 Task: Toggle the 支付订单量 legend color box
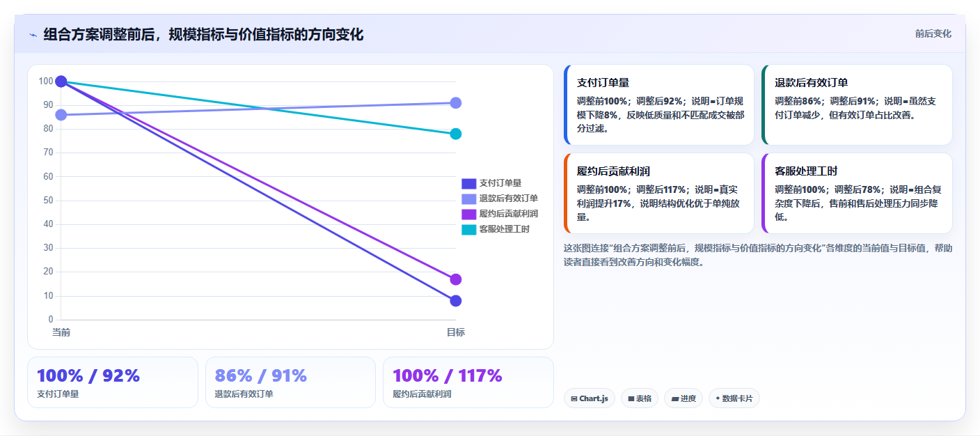point(468,183)
